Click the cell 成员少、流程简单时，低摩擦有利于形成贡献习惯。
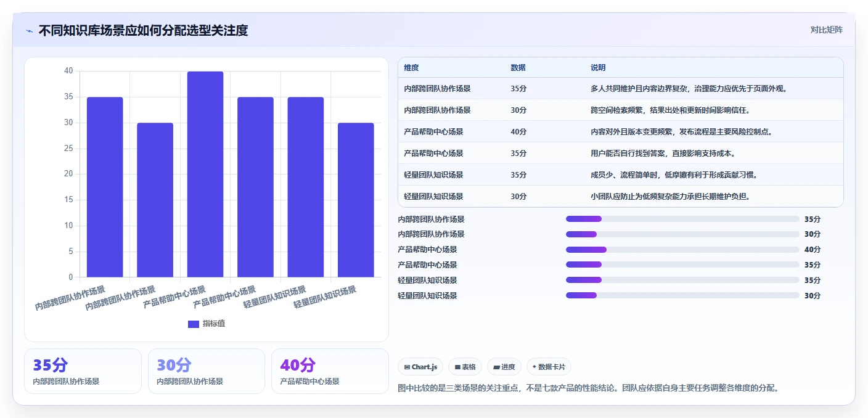Viewport: 868px width, 418px height. [674, 175]
